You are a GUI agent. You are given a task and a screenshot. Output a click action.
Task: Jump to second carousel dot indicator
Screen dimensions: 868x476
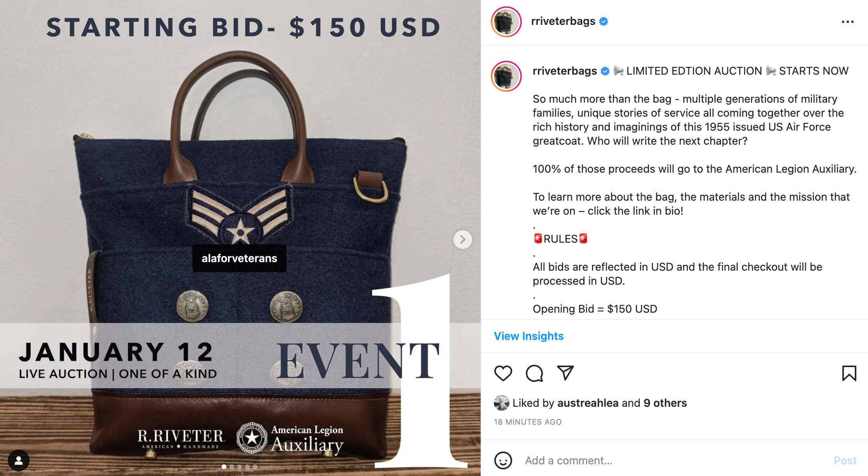coord(232,467)
